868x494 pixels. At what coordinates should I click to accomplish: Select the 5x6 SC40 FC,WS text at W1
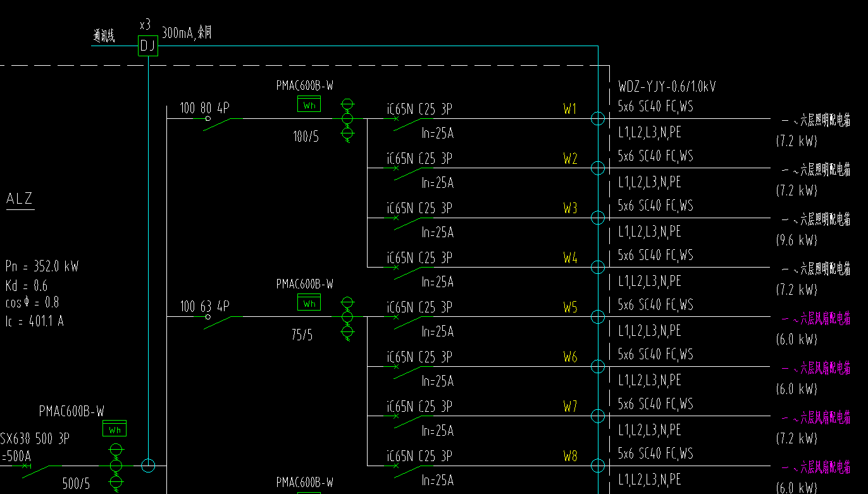[x=655, y=106]
